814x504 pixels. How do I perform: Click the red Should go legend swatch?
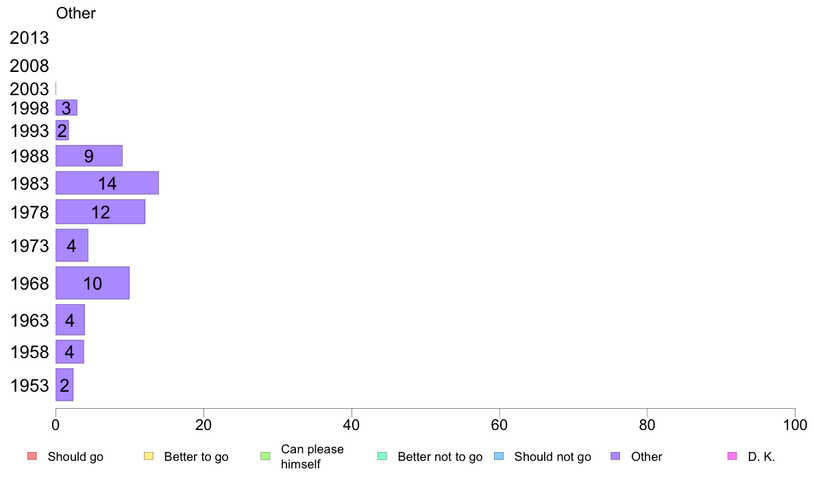32,456
